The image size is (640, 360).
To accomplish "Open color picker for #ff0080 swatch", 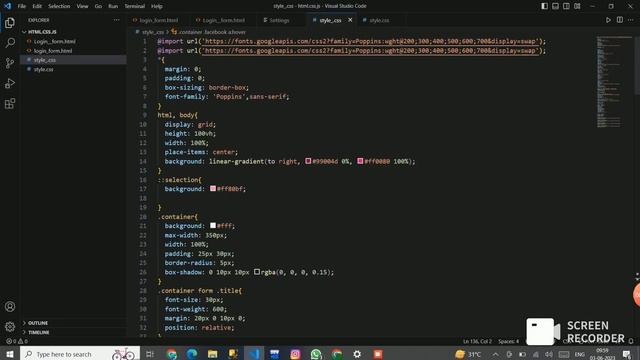I will pos(360,161).
